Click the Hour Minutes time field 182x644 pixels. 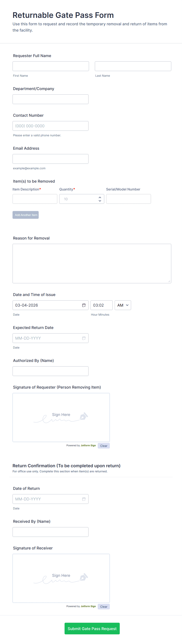(101, 305)
